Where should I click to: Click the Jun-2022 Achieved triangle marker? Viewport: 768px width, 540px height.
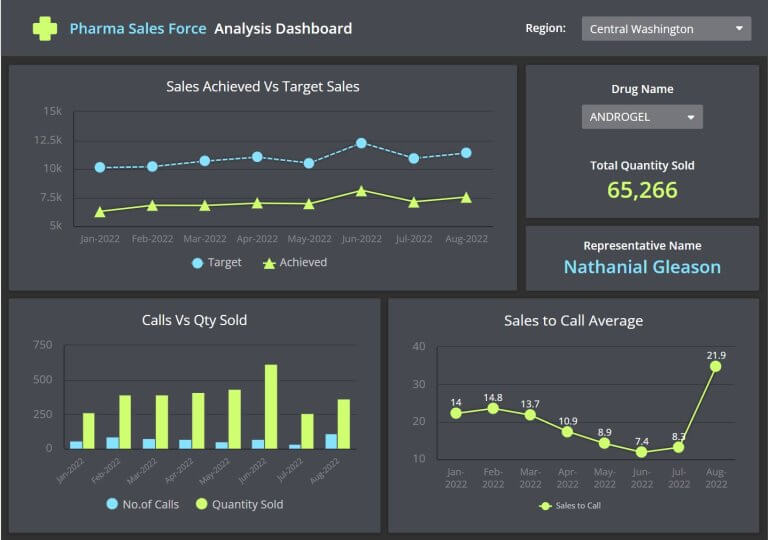click(361, 190)
